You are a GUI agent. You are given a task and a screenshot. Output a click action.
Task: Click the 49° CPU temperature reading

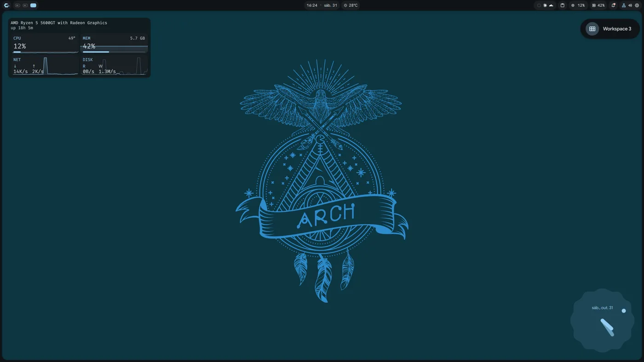coord(72,38)
